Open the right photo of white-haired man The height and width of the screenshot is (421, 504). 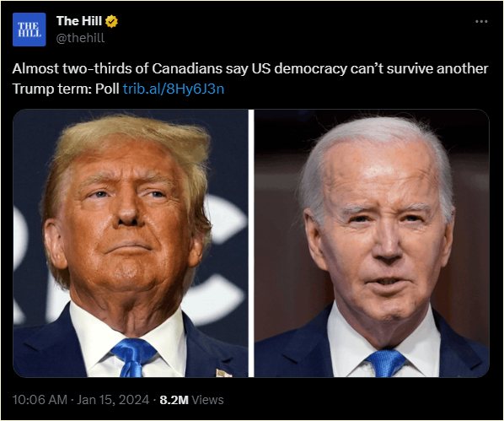[x=372, y=243]
